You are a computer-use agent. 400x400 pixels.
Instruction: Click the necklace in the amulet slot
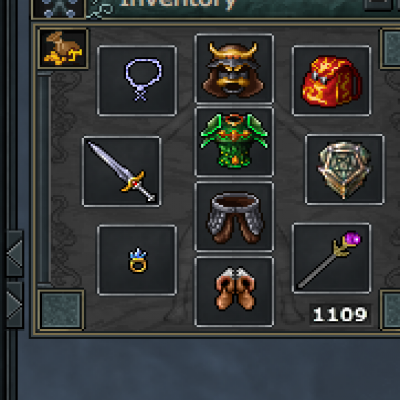(x=137, y=81)
